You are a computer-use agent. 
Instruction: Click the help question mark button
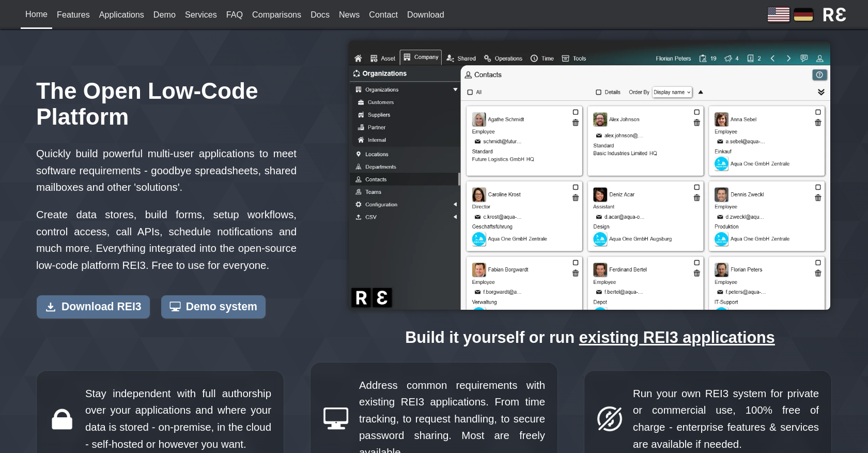tap(819, 75)
